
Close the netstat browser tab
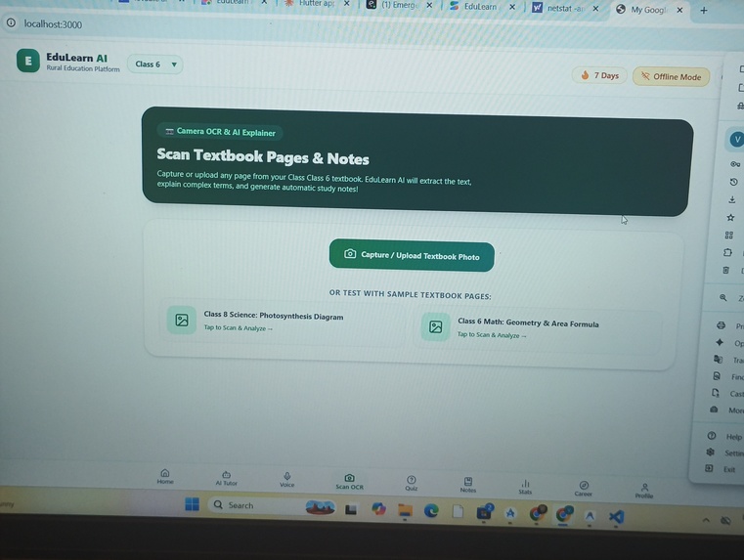(x=596, y=8)
